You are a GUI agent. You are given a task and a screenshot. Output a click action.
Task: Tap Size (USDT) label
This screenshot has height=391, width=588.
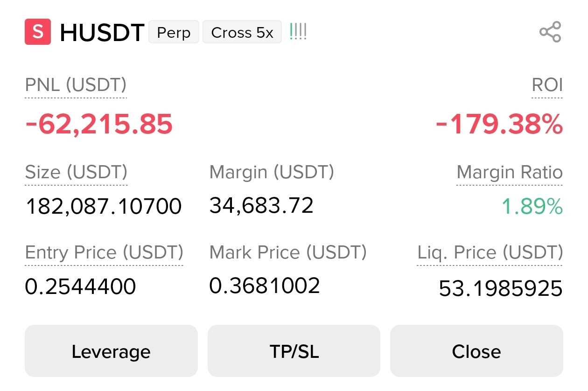[x=76, y=172]
